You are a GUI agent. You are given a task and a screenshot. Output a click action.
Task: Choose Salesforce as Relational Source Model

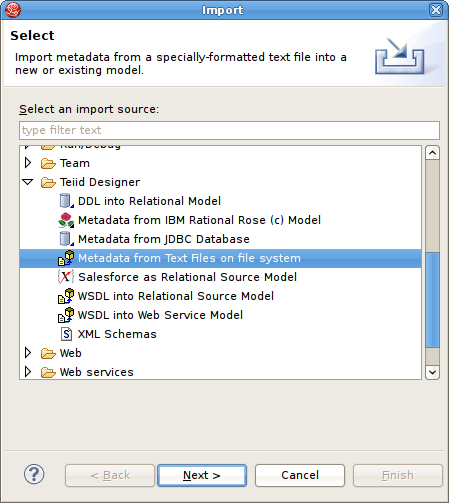[187, 277]
